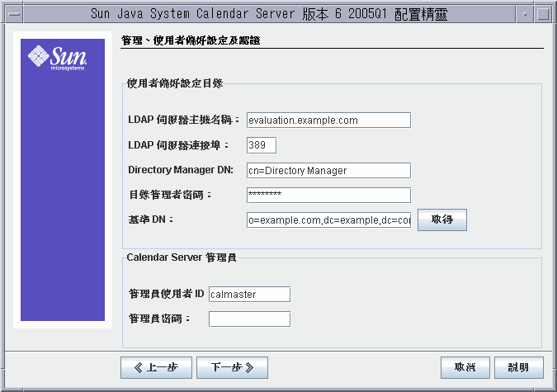The height and width of the screenshot is (392, 557).
Task: Click the Sun Microsystems logo
Action: 58,58
